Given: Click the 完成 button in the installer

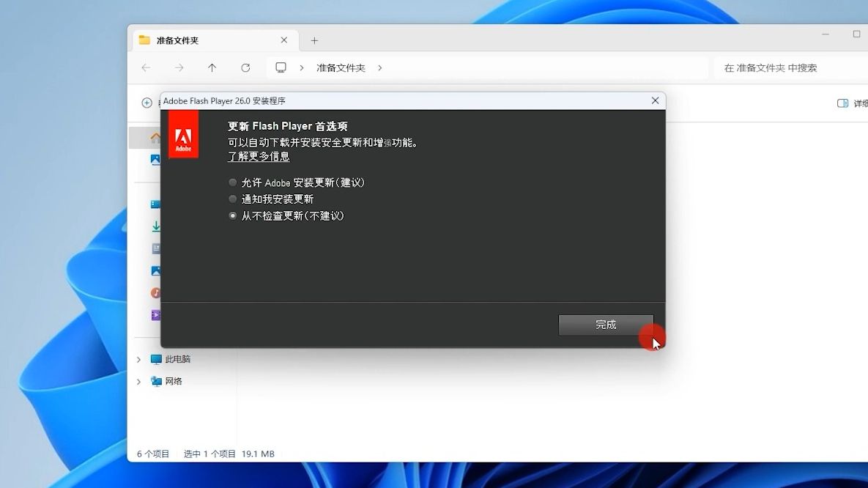Looking at the screenshot, I should pyautogui.click(x=607, y=325).
